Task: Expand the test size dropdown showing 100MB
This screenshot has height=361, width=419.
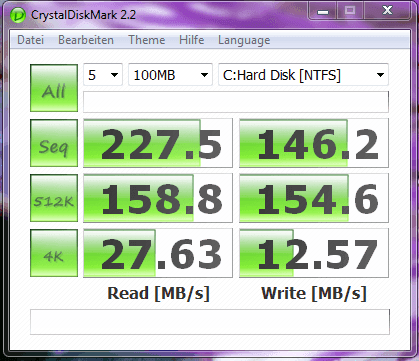Action: (x=170, y=75)
